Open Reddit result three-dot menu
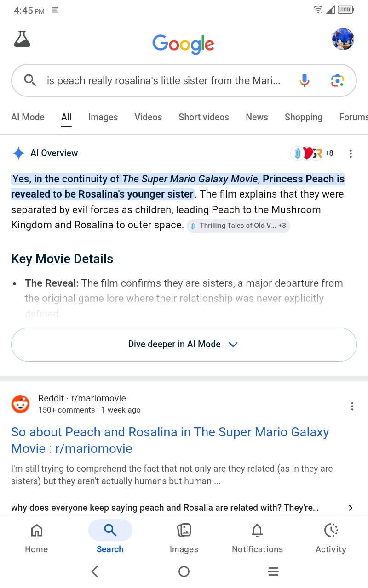The width and height of the screenshot is (368, 588). click(352, 406)
